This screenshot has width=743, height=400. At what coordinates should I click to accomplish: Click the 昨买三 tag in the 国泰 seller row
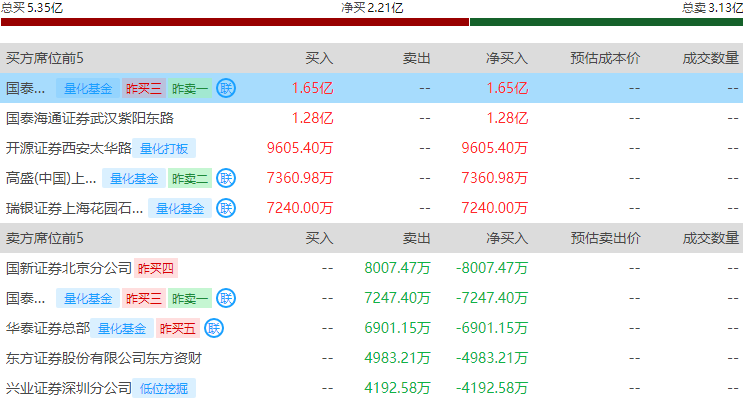144,299
